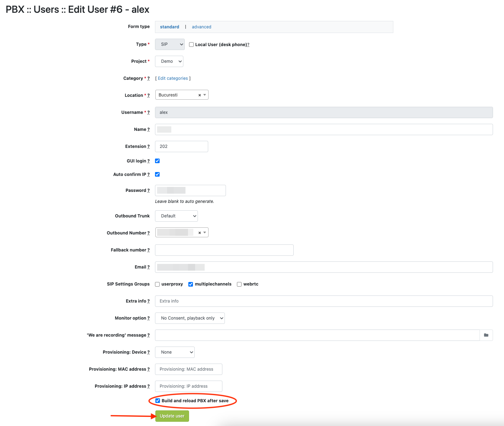Clear the Bucuresti location selection
This screenshot has height=426, width=504.
pos(200,95)
